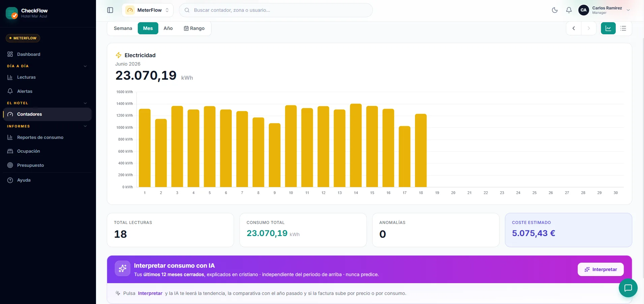Click the day 17 bar in chart
Screen dimensions: 644x304
405,156
